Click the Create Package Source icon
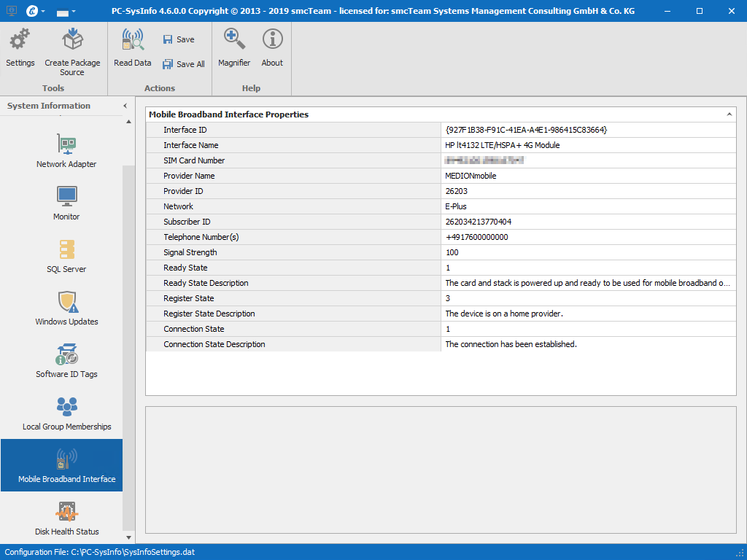The image size is (747, 560). coord(72,39)
